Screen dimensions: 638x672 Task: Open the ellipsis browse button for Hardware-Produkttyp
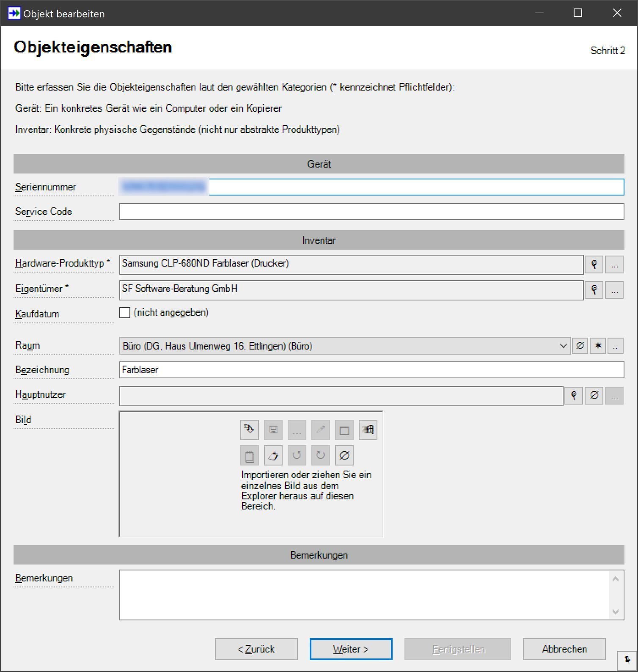coord(614,264)
